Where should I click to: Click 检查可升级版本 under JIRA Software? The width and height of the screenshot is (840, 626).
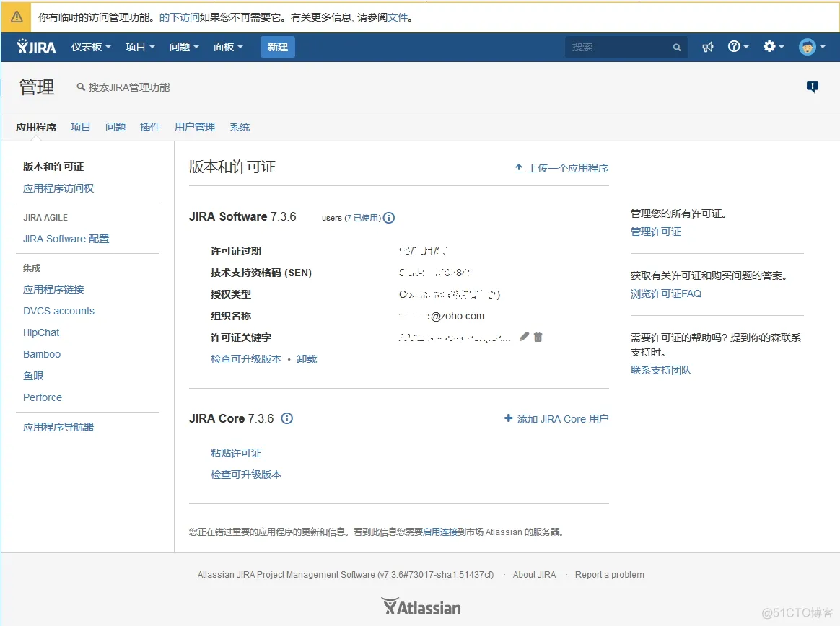click(246, 358)
